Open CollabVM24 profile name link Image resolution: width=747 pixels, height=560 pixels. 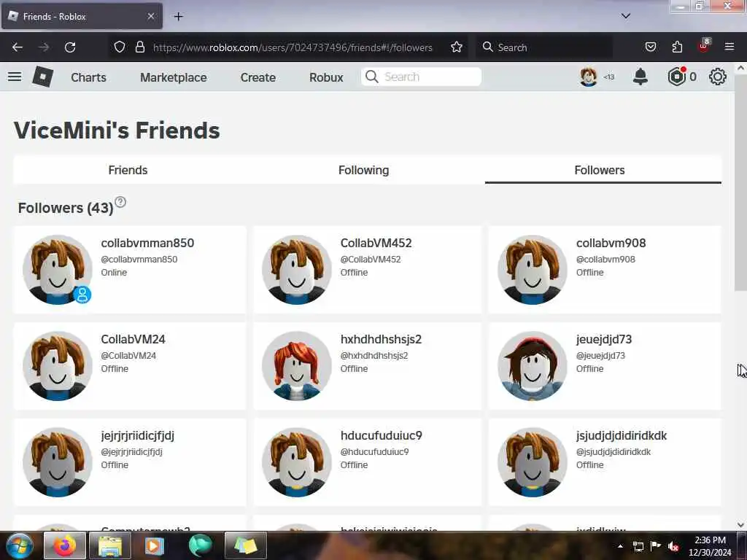133,339
